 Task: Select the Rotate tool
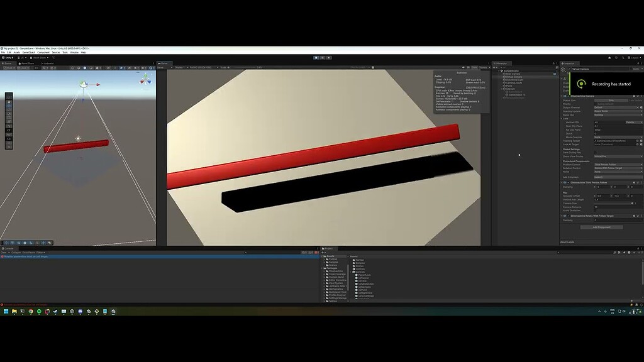(9, 110)
